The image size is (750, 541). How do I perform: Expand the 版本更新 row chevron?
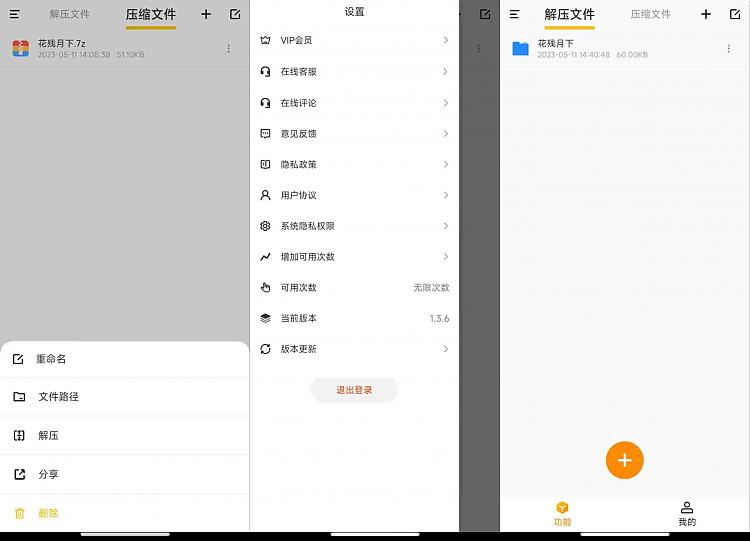(x=445, y=349)
